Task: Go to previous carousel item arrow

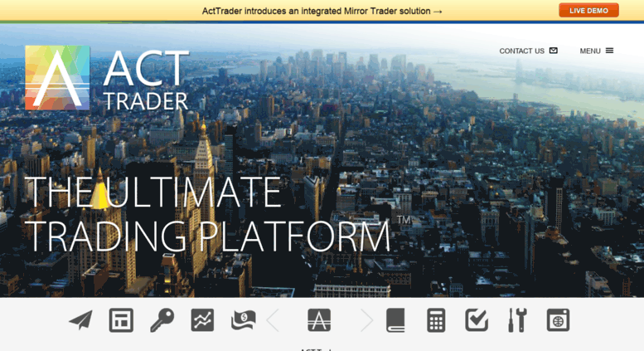Action: (274, 319)
